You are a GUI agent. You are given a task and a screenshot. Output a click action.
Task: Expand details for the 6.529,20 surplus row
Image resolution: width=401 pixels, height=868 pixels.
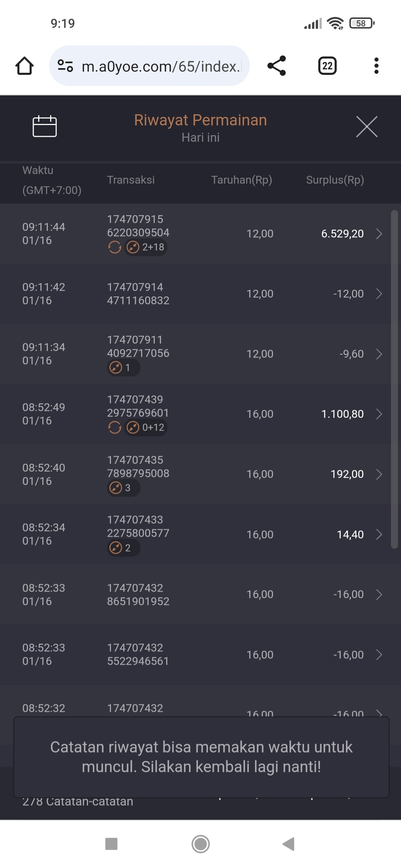[x=379, y=234]
